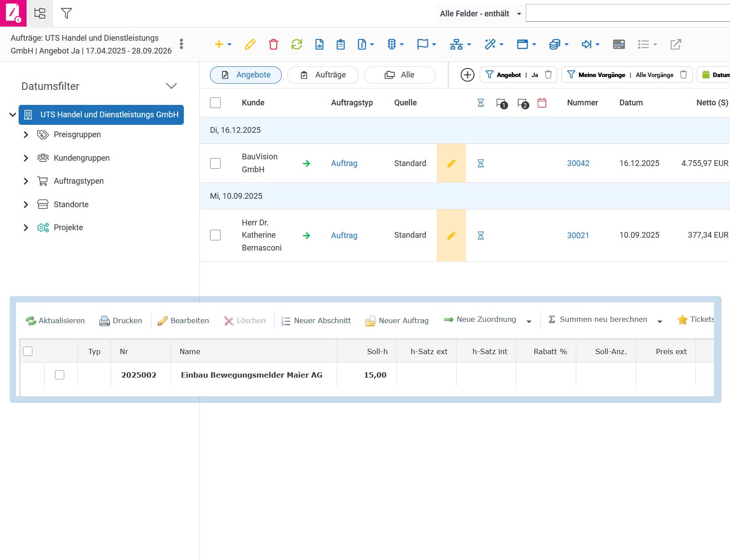Click the Neuer Abschnitt button

coord(316,321)
